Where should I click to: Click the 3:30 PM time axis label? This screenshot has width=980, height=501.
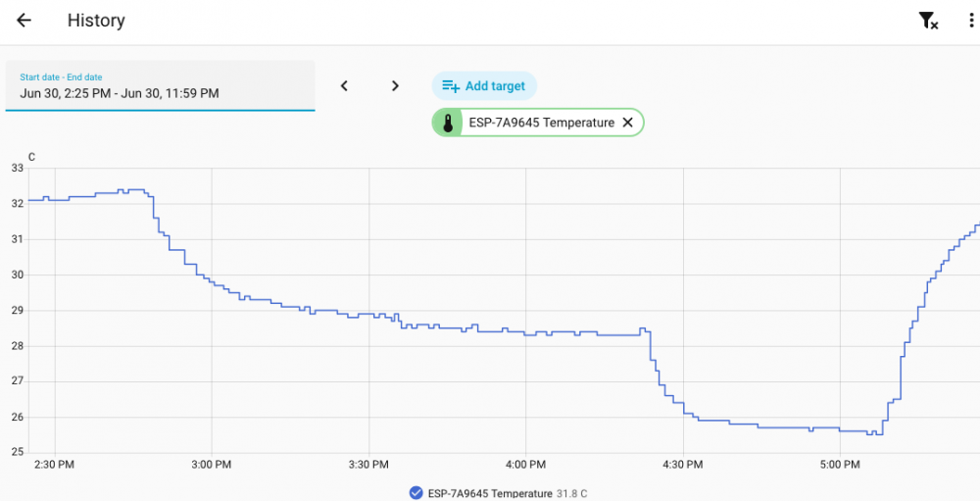368,465
